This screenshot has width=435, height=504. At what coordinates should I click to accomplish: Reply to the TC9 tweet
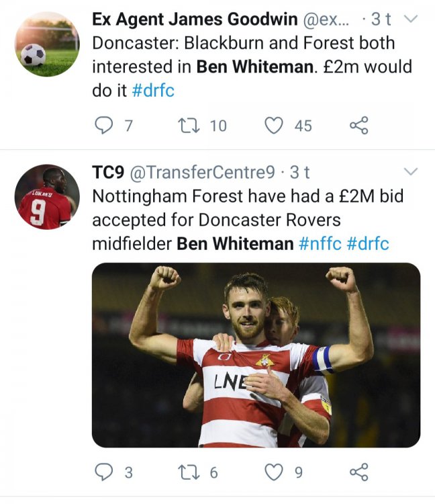point(103,472)
